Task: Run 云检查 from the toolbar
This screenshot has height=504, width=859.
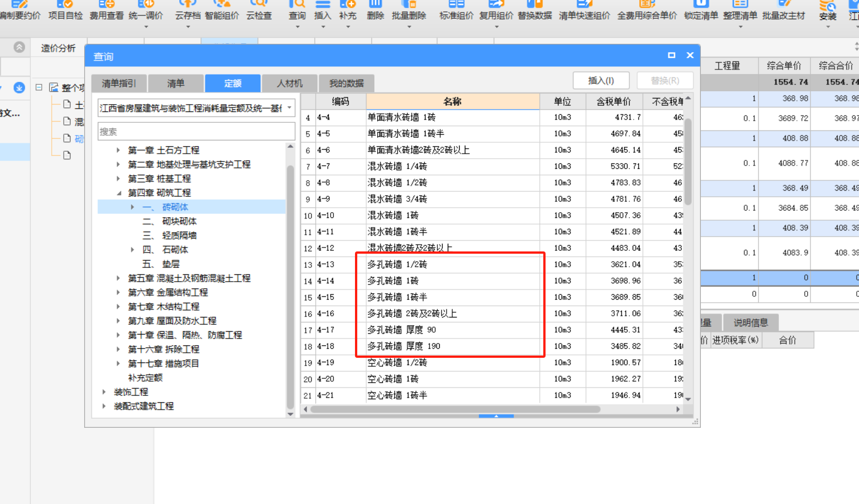Action: 259,10
